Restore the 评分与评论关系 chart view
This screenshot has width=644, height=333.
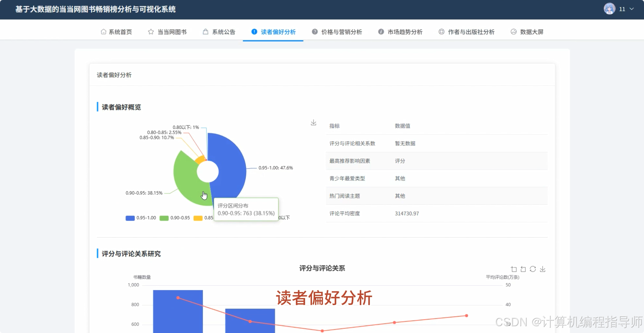coord(532,269)
